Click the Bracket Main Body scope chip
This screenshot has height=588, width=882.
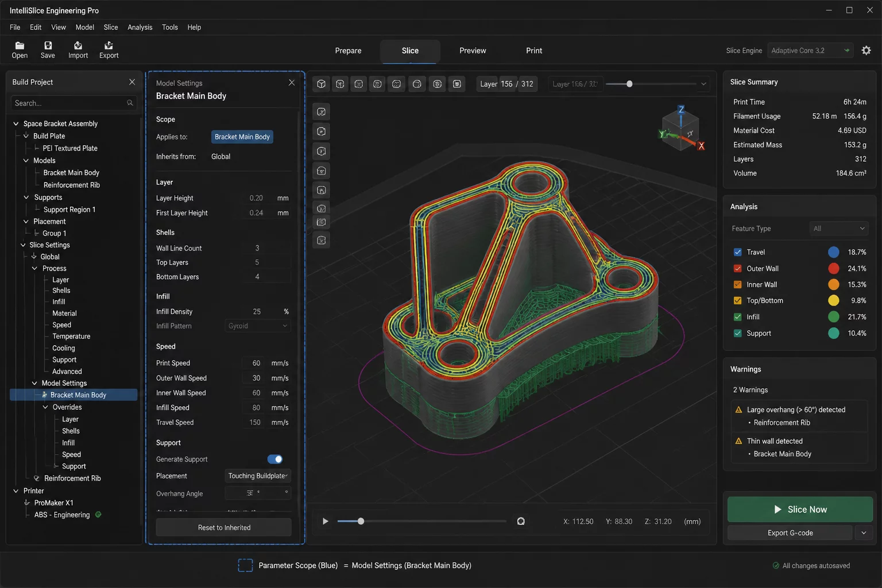[242, 137]
